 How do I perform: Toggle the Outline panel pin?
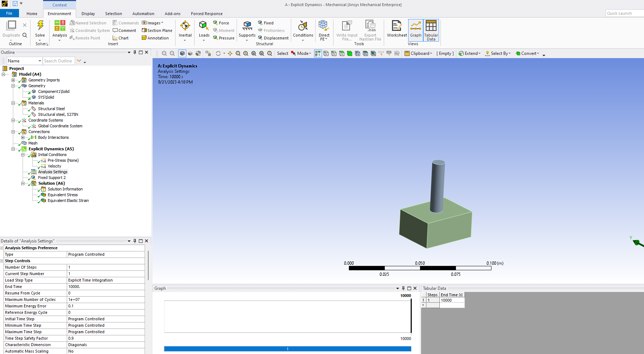(135, 52)
